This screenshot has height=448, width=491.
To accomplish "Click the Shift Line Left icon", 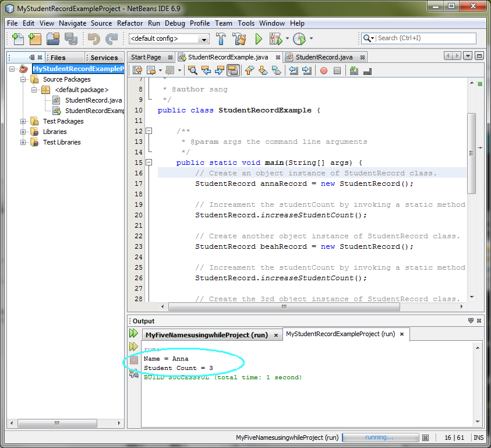I will click(x=294, y=70).
